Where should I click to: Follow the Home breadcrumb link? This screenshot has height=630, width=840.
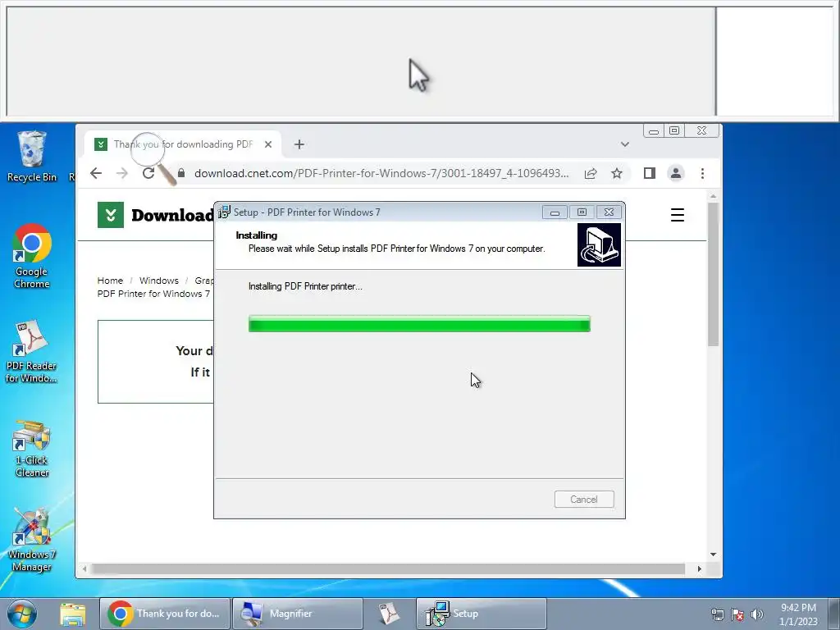pos(110,281)
